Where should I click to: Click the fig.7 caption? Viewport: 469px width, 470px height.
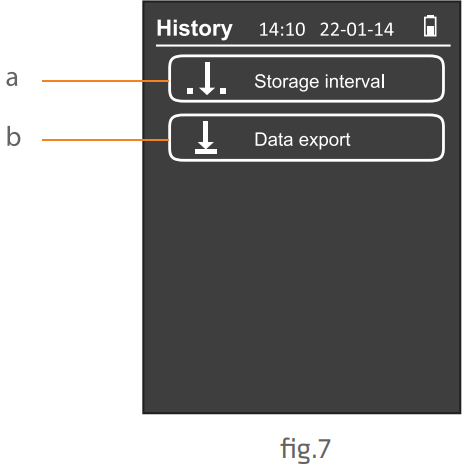tap(305, 449)
